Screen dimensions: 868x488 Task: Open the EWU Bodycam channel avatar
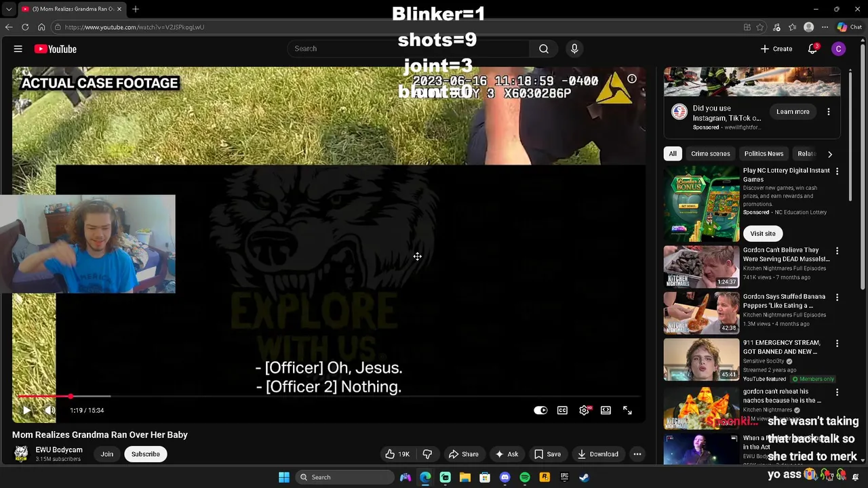tap(21, 453)
